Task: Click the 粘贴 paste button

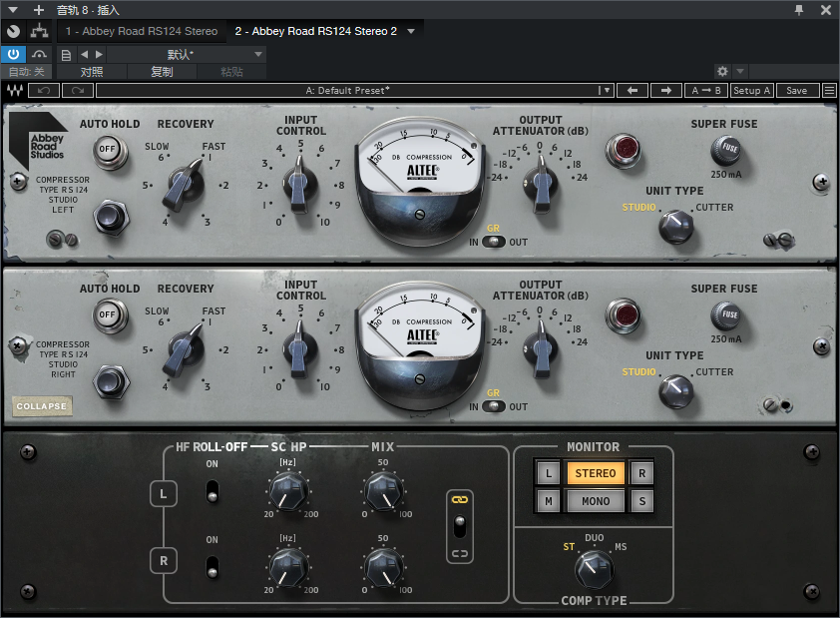Action: pyautogui.click(x=232, y=72)
